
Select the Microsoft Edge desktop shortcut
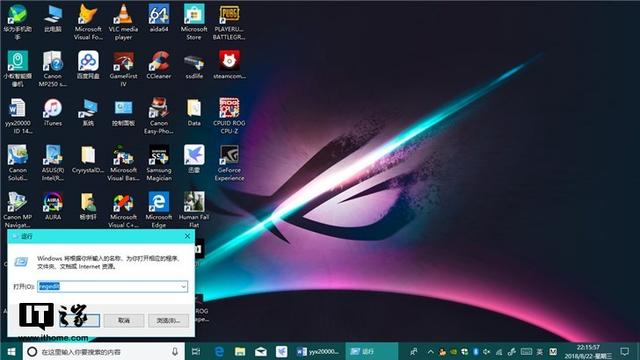tap(159, 209)
